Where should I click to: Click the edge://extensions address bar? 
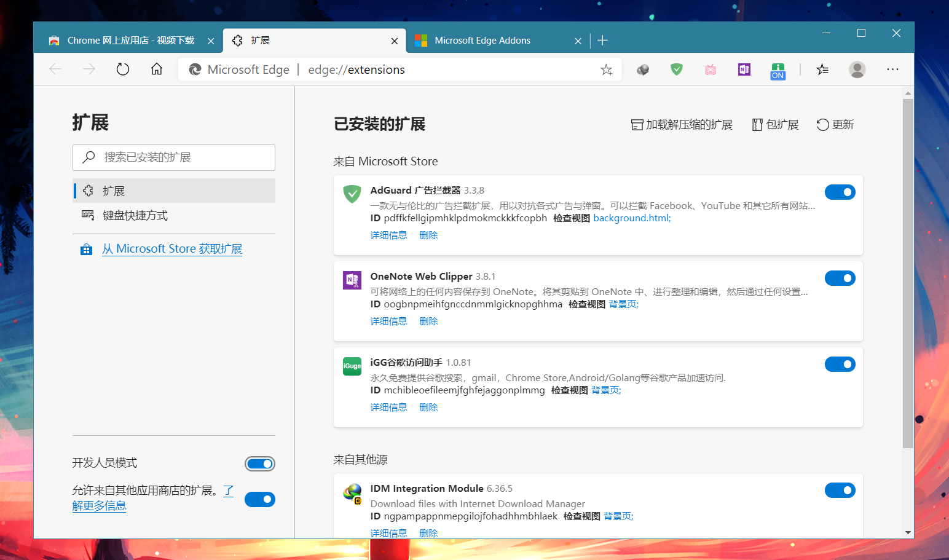(x=400, y=69)
